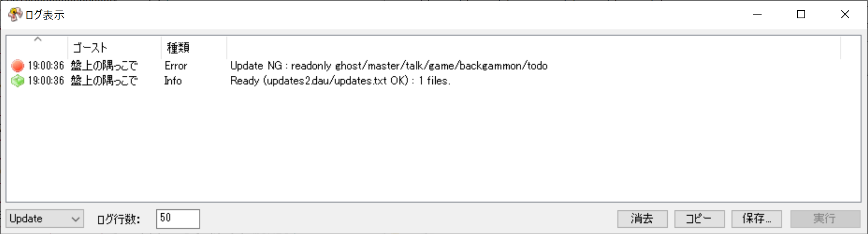Sort the log by the ゴースト column header
868x234 pixels.
click(x=114, y=47)
